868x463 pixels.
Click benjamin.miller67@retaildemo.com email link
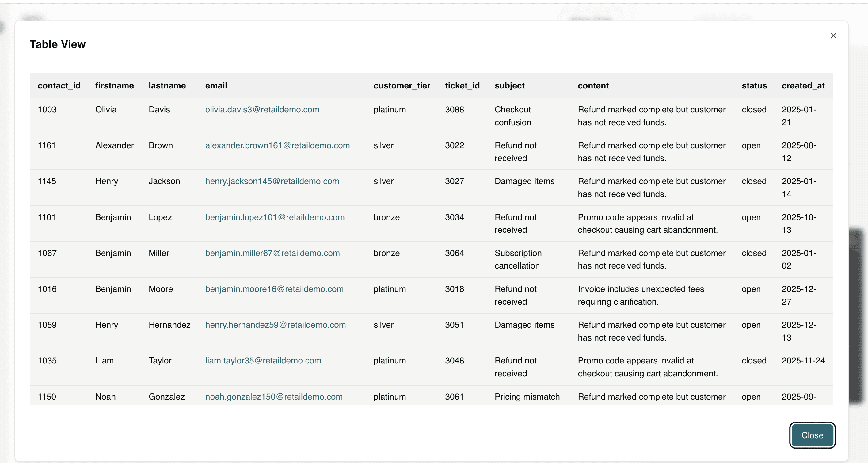tap(272, 253)
